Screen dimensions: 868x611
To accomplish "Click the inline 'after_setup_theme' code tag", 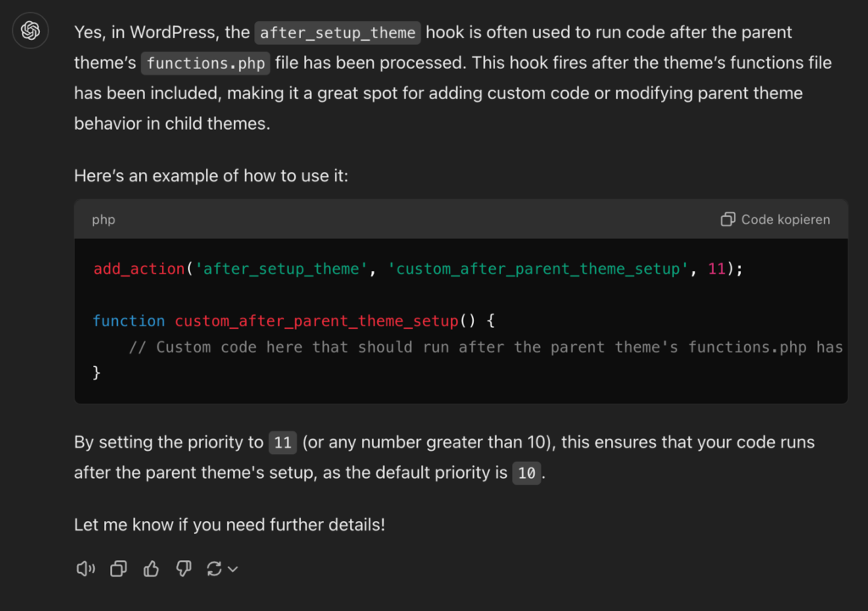I will [x=337, y=33].
